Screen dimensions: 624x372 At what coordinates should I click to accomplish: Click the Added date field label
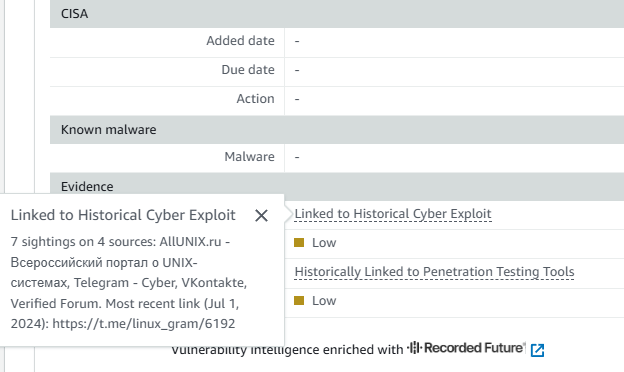click(x=240, y=41)
